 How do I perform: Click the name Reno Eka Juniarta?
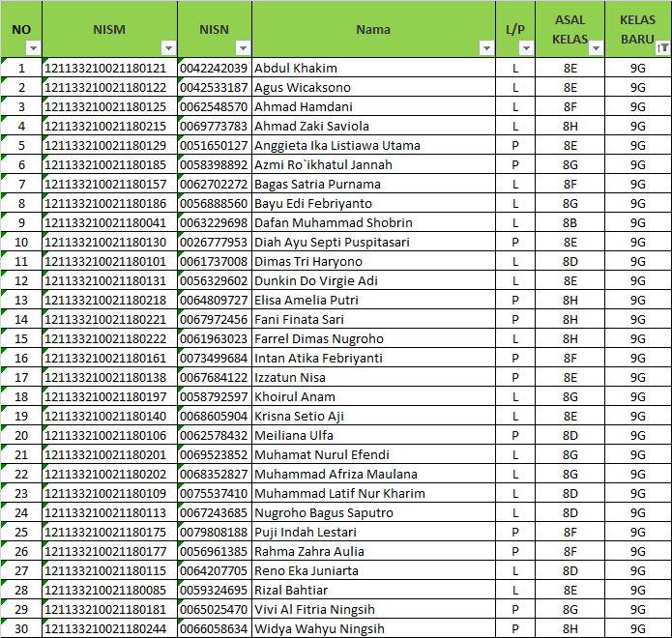point(307,570)
